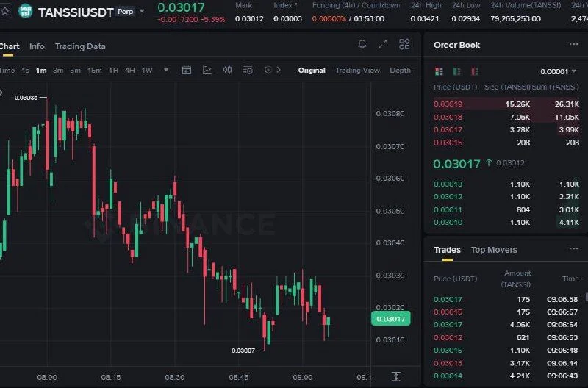Select the Trades tab

pos(447,250)
